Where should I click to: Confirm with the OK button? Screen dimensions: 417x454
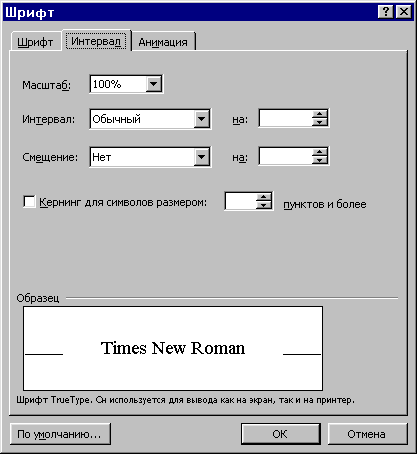click(280, 434)
